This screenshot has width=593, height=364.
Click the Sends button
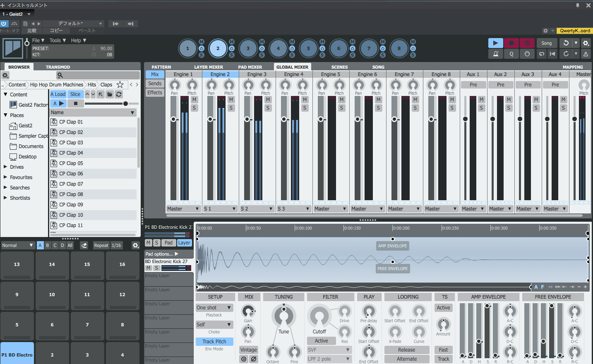(x=155, y=84)
